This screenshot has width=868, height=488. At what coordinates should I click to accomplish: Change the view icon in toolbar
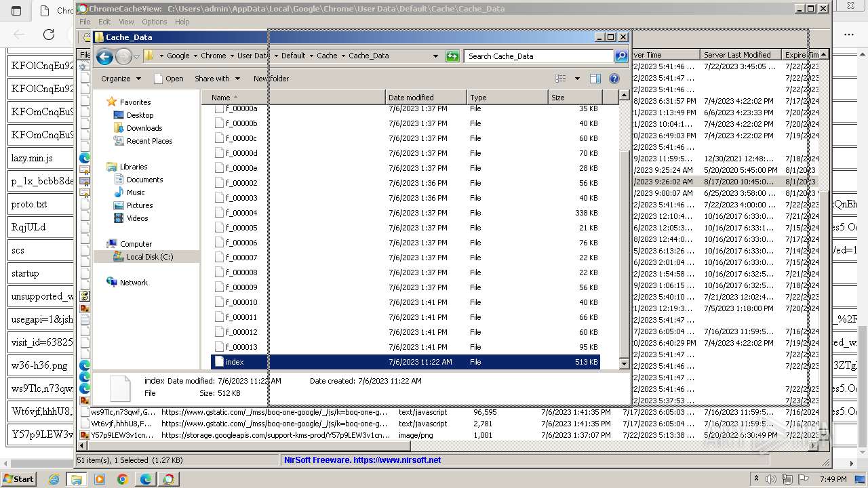[561, 79]
